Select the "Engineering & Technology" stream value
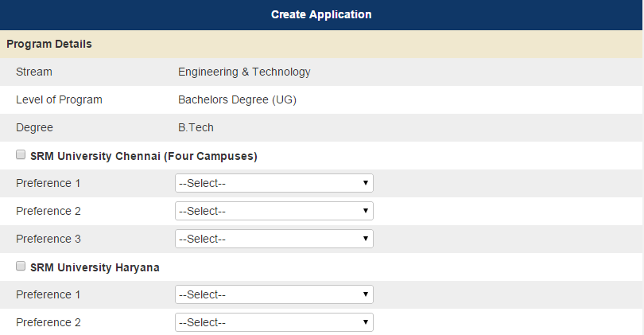This screenshot has width=644, height=335. [x=244, y=72]
